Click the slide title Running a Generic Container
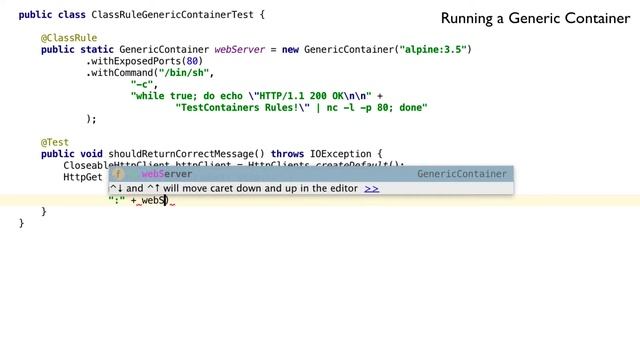640x360 pixels. coord(536,18)
